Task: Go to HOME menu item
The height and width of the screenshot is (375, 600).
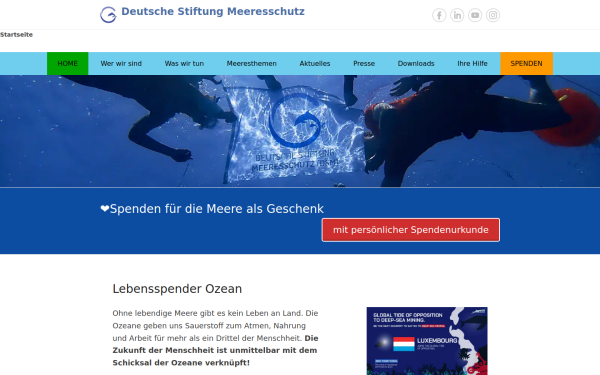Action: click(67, 64)
